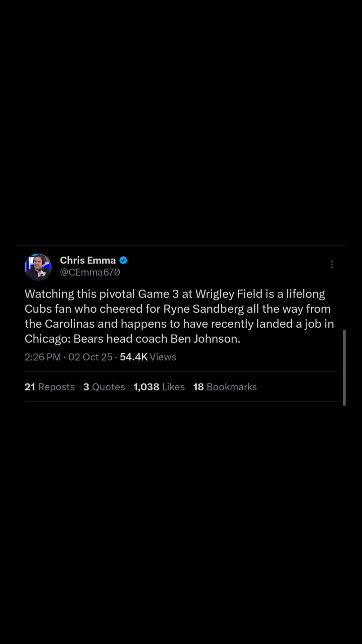The height and width of the screenshot is (644, 362).
Task: Click the blue verified checkmark badge
Action: [x=123, y=260]
